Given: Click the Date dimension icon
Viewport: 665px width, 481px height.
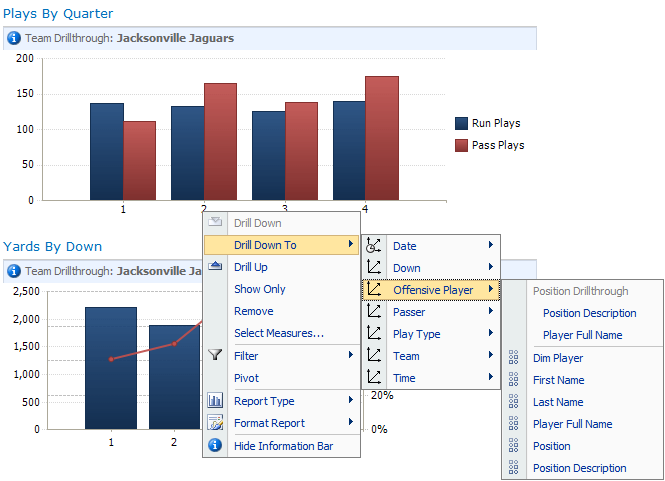Looking at the screenshot, I should (x=374, y=246).
